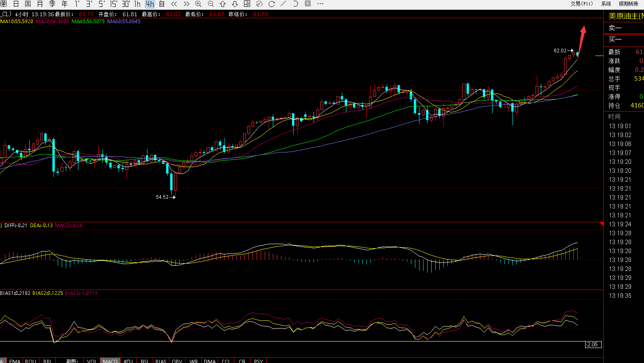Switch chart to yearly period (年)

coord(64,4)
